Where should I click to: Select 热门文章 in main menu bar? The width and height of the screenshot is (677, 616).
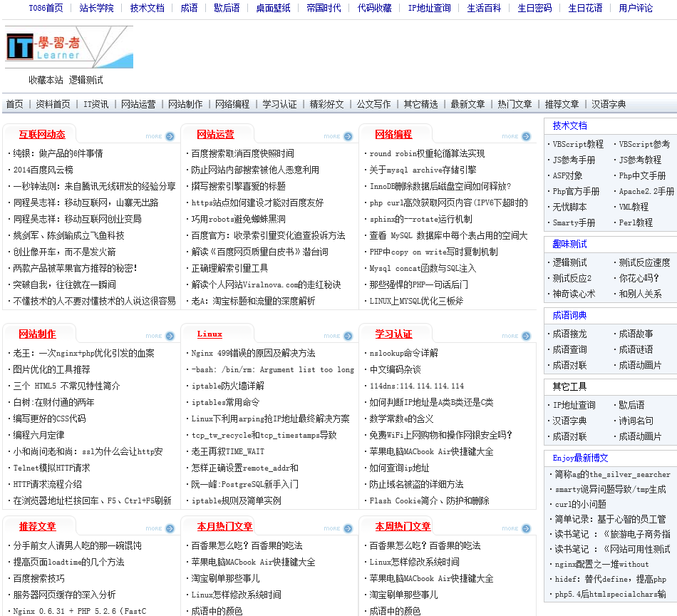[x=515, y=104]
